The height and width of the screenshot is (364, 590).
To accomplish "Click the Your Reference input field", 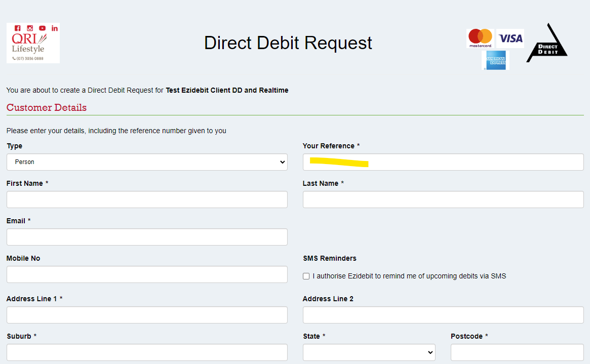I will coord(443,162).
